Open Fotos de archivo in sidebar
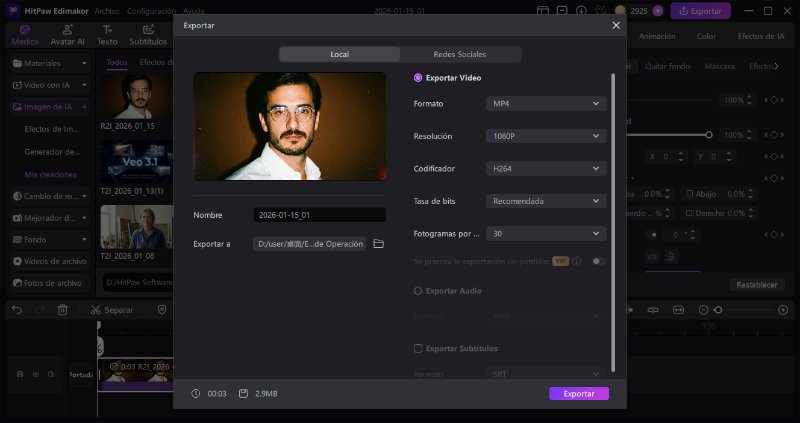 pos(49,283)
